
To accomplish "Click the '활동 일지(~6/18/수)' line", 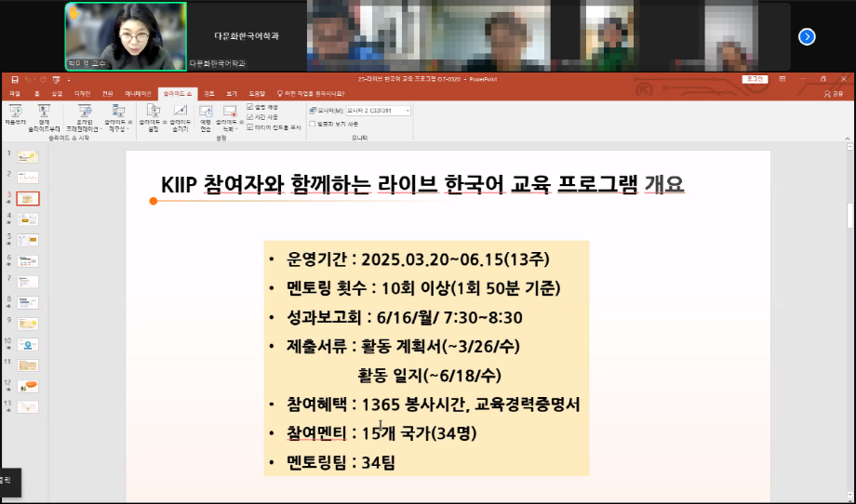I will [430, 375].
